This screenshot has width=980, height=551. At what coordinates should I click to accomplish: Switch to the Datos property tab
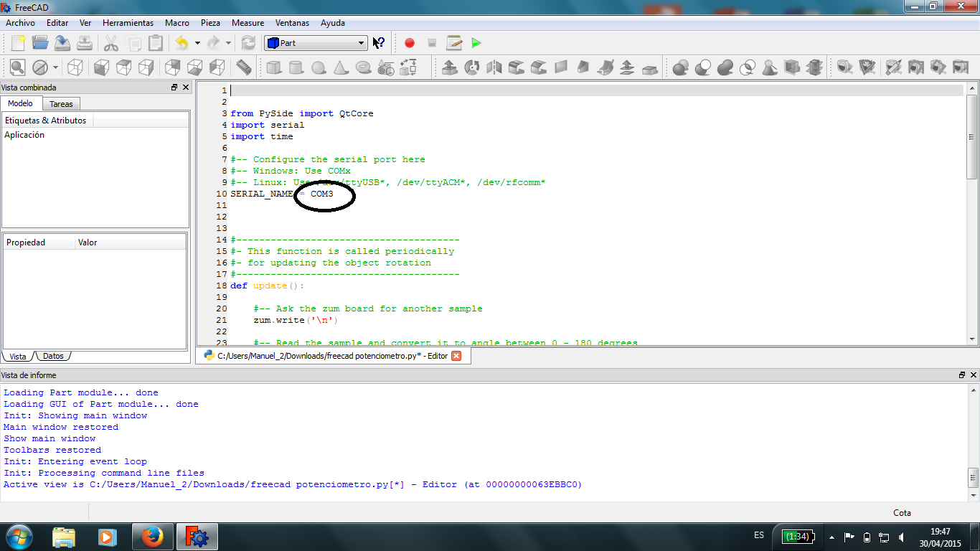pyautogui.click(x=52, y=356)
